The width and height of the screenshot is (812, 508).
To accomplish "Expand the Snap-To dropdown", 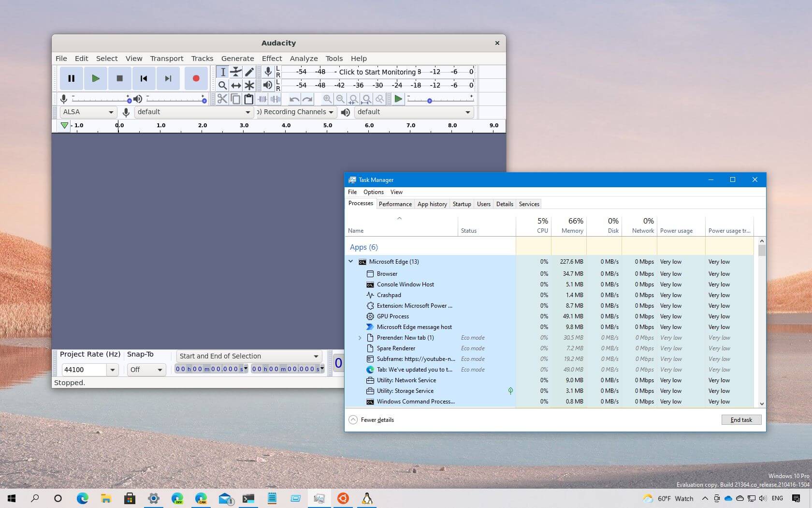I will pyautogui.click(x=161, y=370).
